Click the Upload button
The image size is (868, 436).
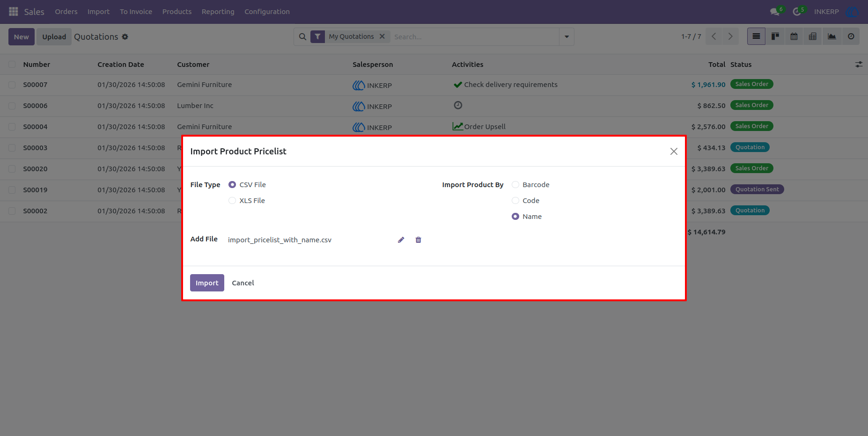coord(54,36)
